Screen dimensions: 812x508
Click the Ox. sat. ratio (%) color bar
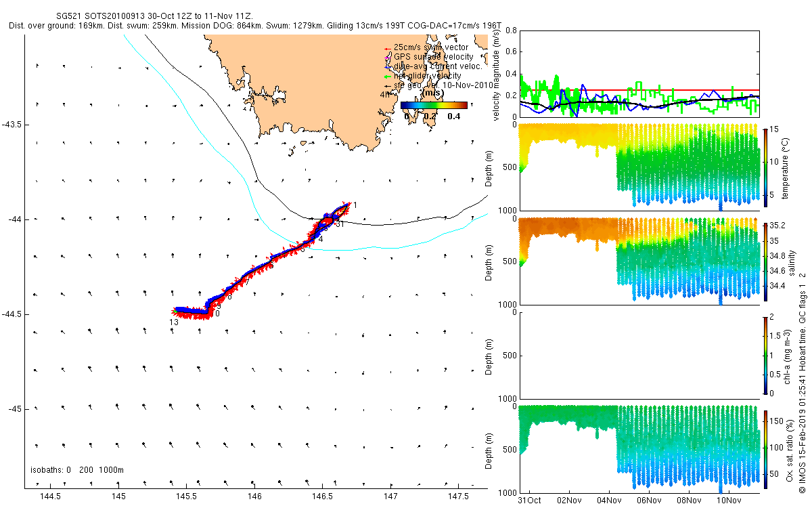[x=766, y=448]
